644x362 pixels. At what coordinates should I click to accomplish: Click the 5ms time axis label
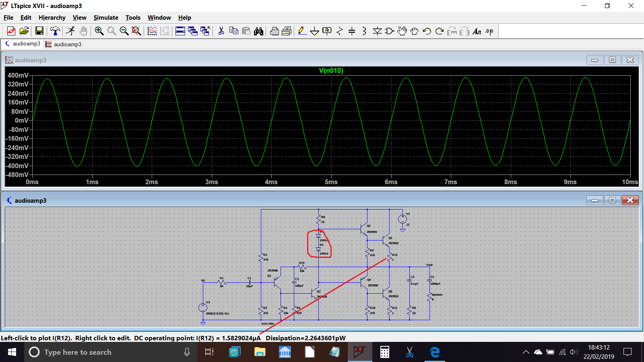click(331, 182)
